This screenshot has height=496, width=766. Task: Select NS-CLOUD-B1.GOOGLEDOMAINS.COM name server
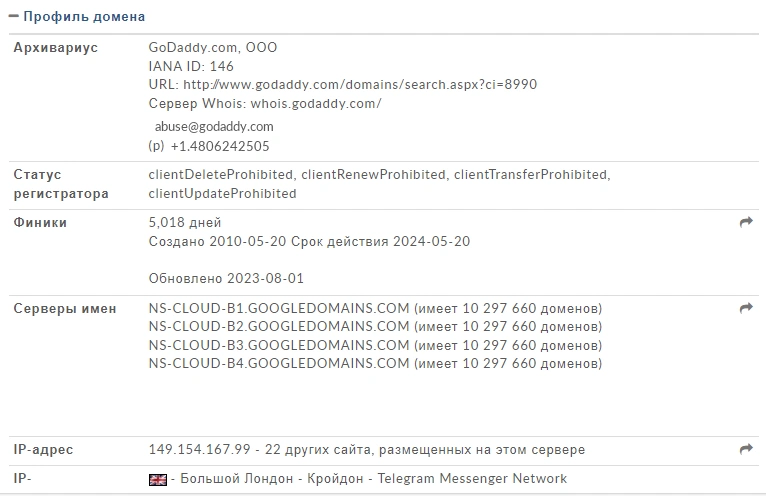click(x=279, y=308)
